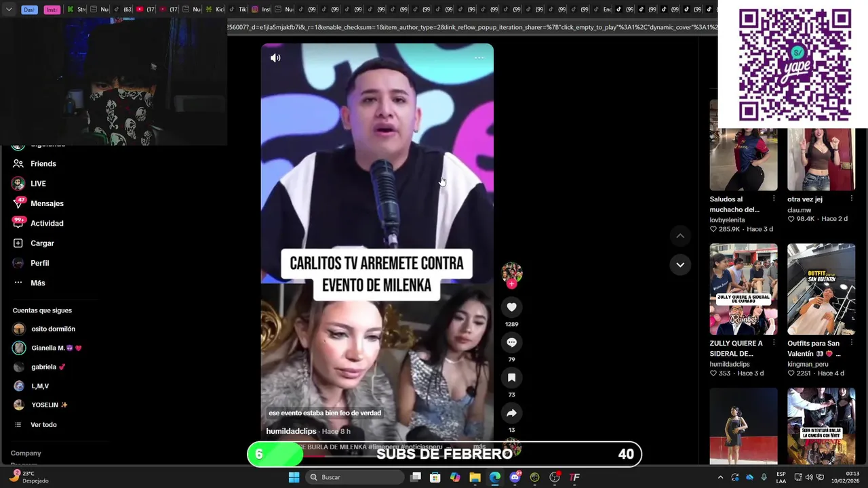
Task: Open File Explorer from taskbar
Action: pyautogui.click(x=475, y=477)
